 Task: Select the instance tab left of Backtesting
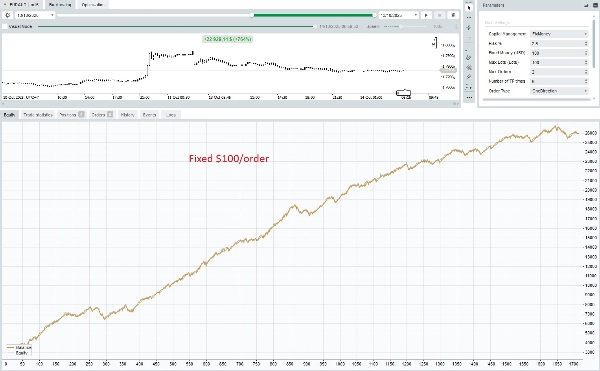click(21, 5)
